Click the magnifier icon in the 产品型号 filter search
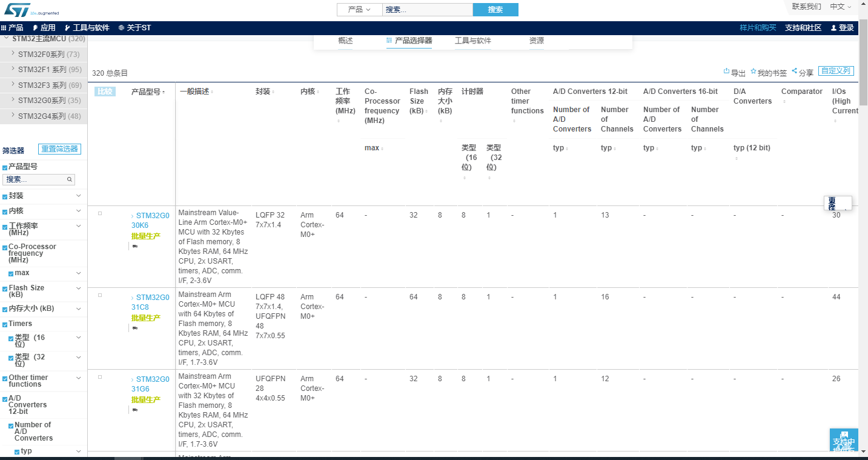 70,179
